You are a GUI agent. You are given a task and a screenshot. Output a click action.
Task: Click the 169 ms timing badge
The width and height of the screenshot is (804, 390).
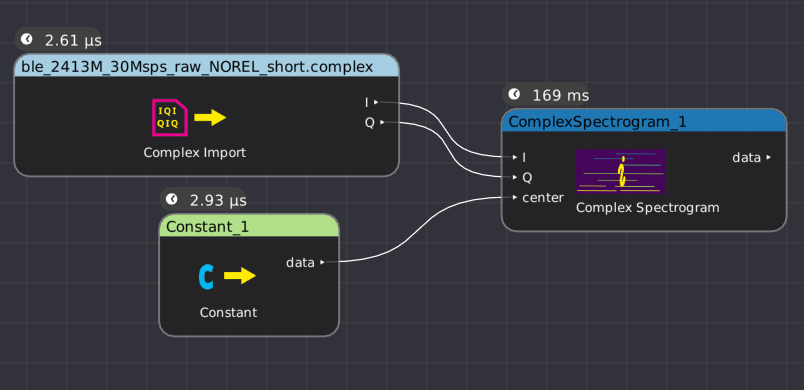click(x=547, y=95)
